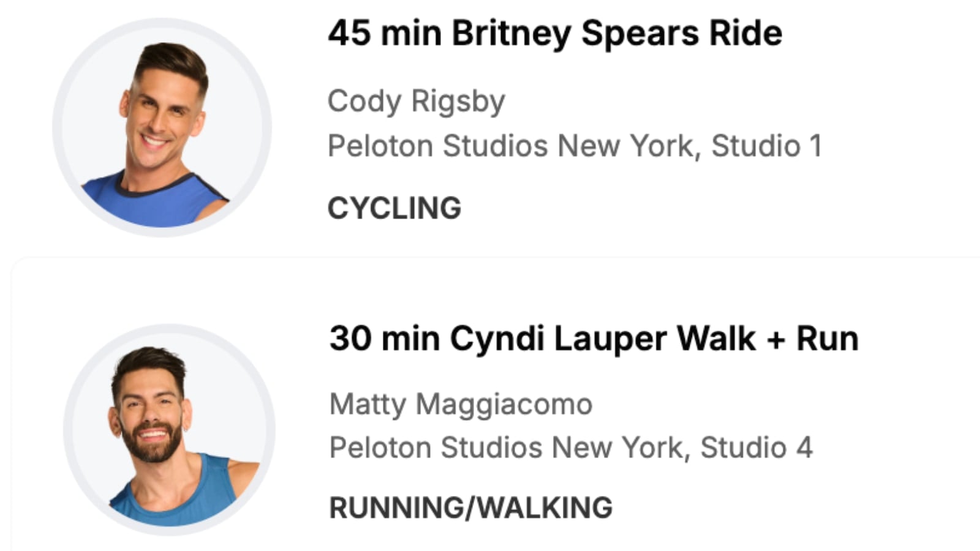Click "Studio 1" in the cycling class location
This screenshot has width=980, height=551.
click(x=766, y=146)
